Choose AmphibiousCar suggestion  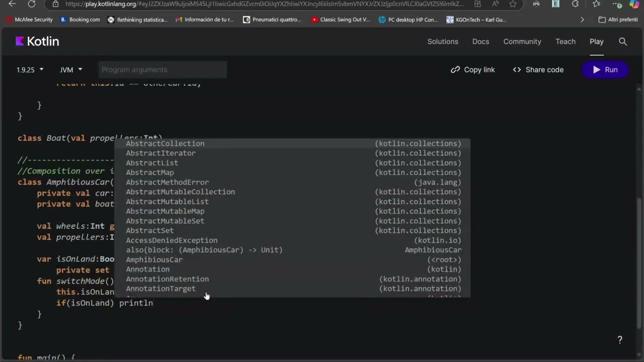tap(292, 260)
